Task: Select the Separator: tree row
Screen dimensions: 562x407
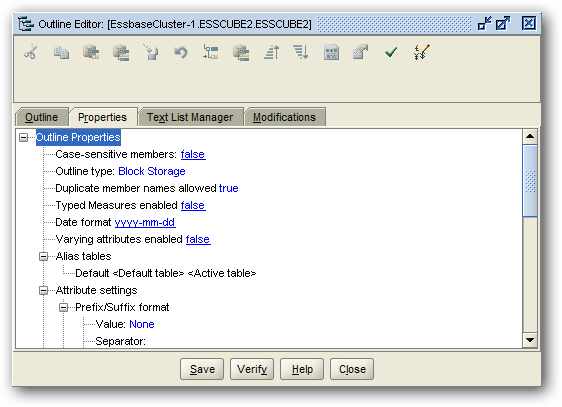Action: [120, 341]
